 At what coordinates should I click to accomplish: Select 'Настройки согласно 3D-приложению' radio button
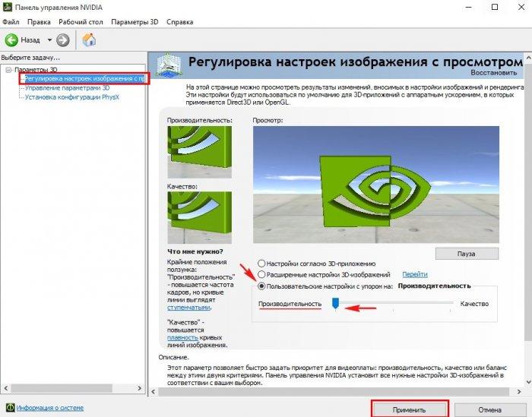coord(261,264)
